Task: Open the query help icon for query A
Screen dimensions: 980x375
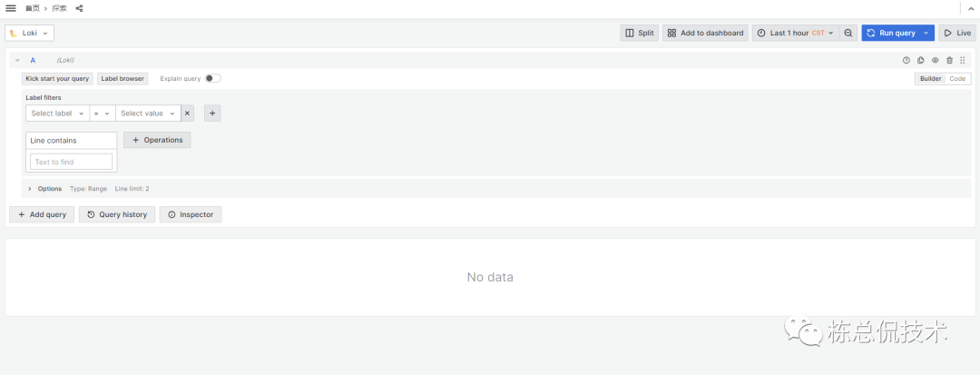Action: pyautogui.click(x=906, y=60)
